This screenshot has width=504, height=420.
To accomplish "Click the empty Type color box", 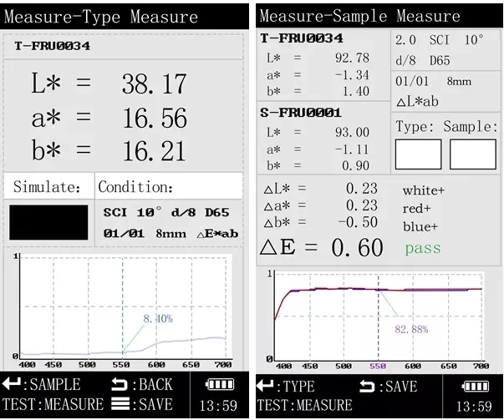I will (x=418, y=154).
